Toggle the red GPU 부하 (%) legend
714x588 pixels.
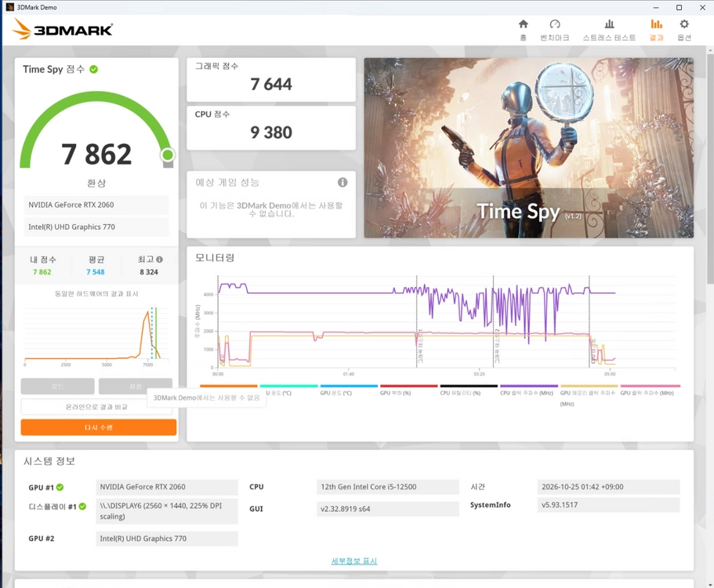coord(408,390)
